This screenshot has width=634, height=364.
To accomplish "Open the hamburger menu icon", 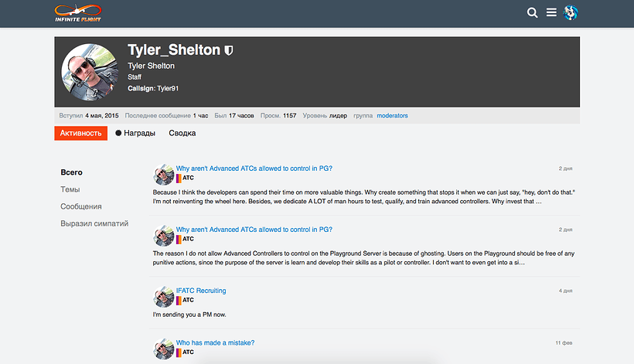I will coord(551,13).
